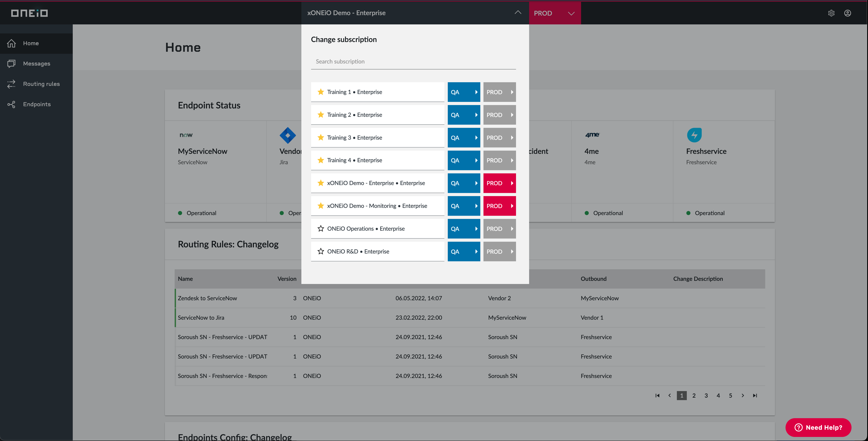This screenshot has height=441, width=868.
Task: Select Messages in the sidebar
Action: (36, 63)
